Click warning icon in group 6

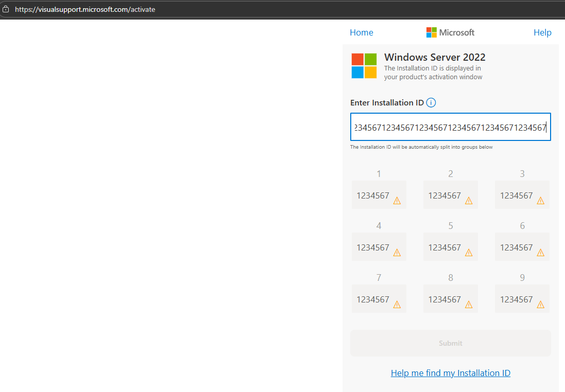coord(540,253)
